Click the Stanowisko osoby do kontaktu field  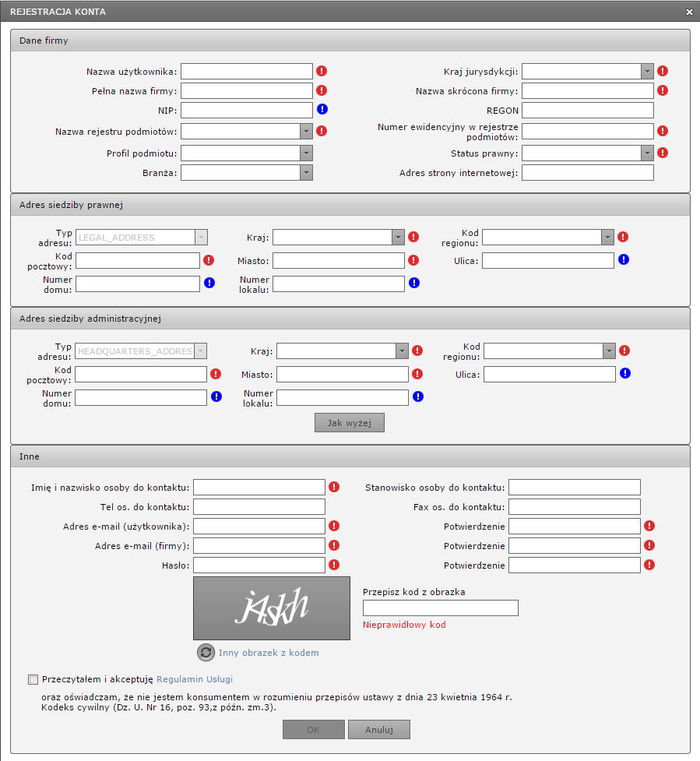[x=575, y=488]
